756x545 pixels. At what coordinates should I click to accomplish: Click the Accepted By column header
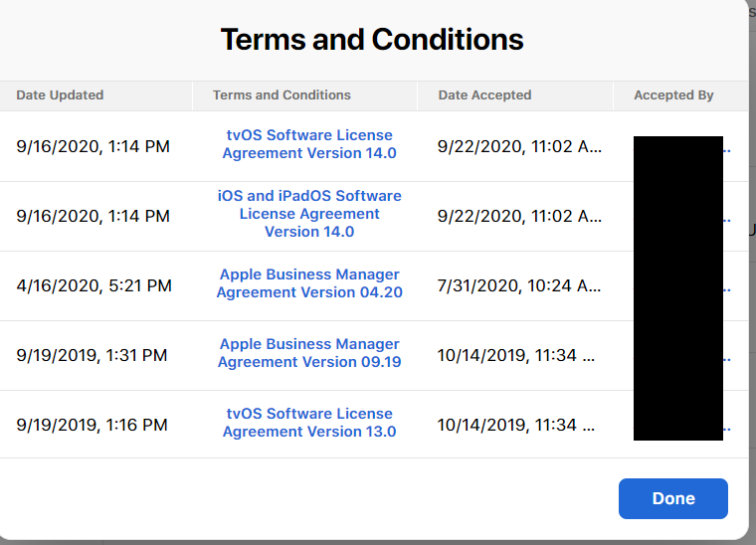[x=673, y=95]
